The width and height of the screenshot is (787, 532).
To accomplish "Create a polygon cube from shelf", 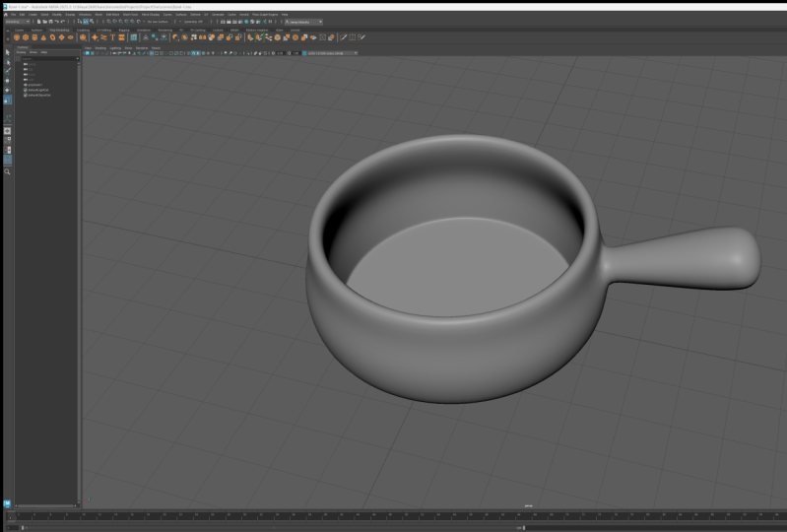I will (26, 37).
